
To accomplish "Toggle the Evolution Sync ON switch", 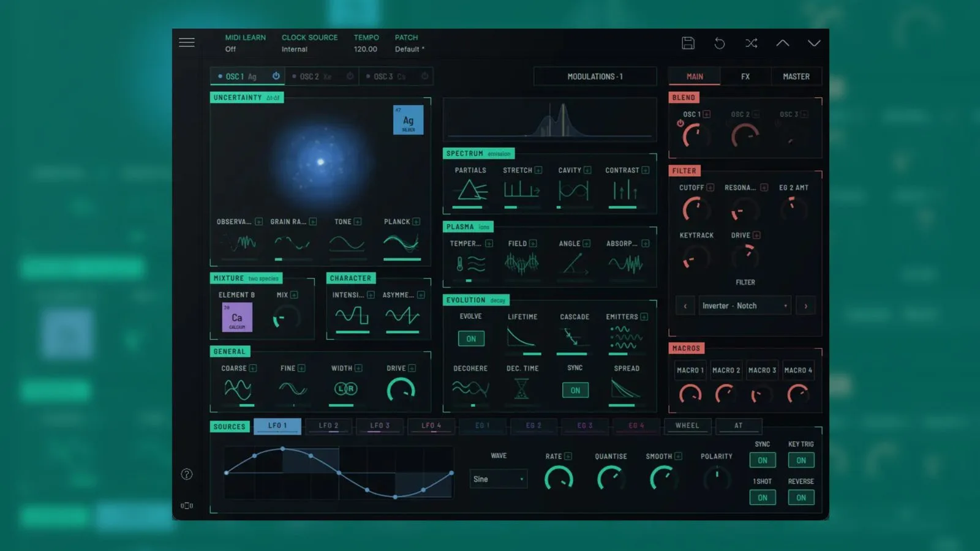I will click(575, 390).
